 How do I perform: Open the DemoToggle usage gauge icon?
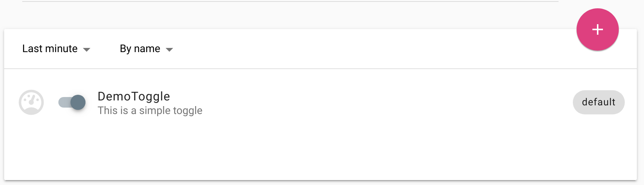(31, 102)
